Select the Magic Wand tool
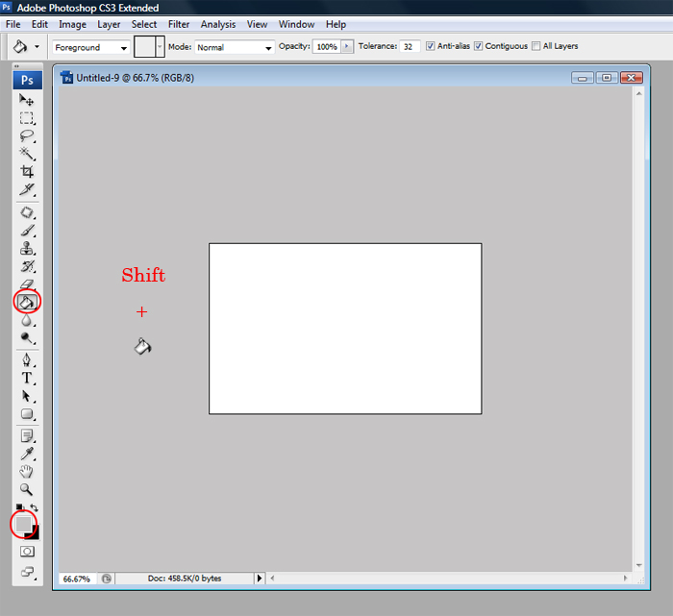This screenshot has height=616, width=673. pos(27,154)
